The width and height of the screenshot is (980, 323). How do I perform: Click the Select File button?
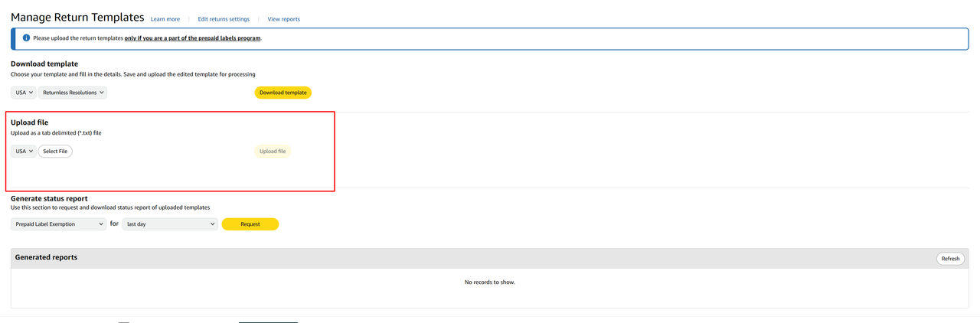click(55, 152)
